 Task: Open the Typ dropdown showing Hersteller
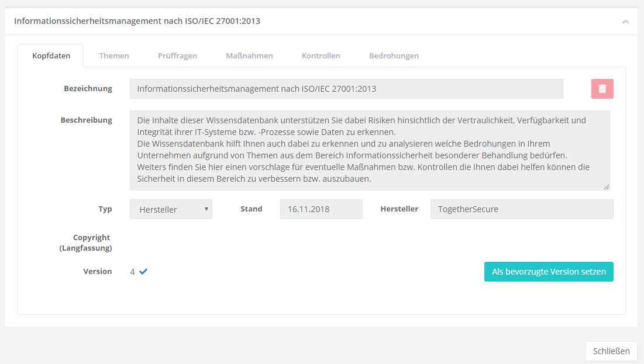[x=171, y=209]
